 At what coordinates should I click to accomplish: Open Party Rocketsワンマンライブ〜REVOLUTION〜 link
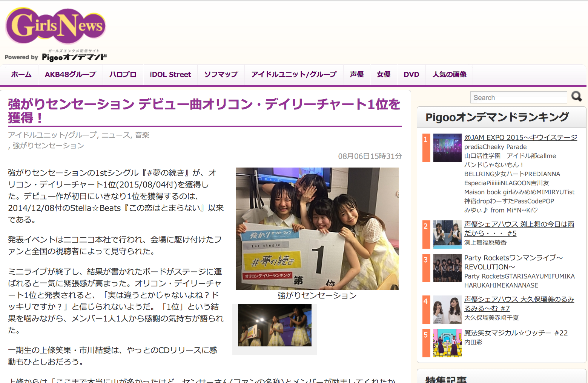pyautogui.click(x=513, y=262)
